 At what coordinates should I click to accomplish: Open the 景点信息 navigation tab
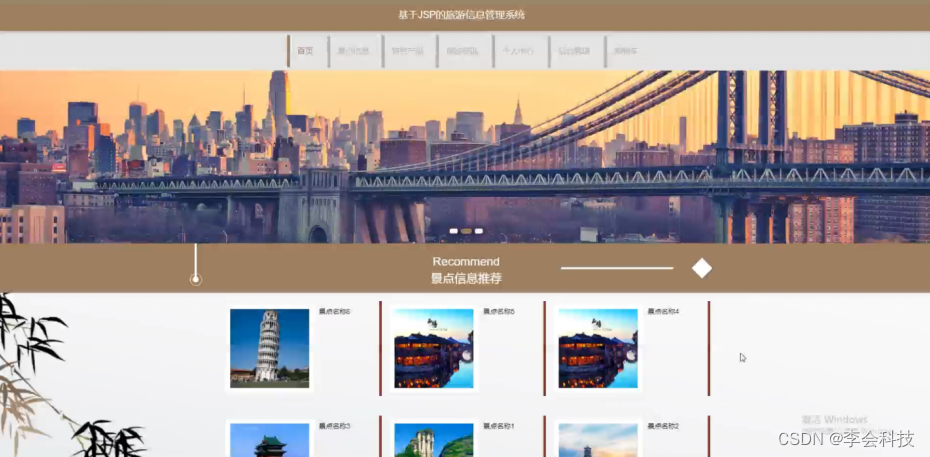point(355,51)
